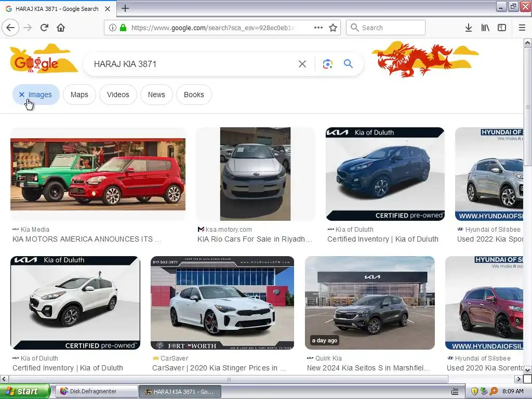
Task: Open the silver Kia Rio image
Action: point(256,174)
